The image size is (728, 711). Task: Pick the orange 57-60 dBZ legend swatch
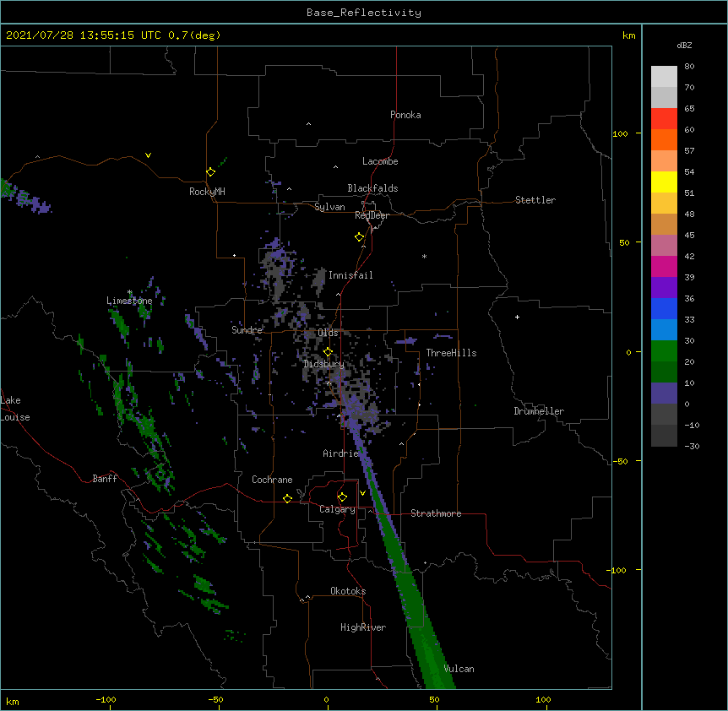click(x=664, y=139)
